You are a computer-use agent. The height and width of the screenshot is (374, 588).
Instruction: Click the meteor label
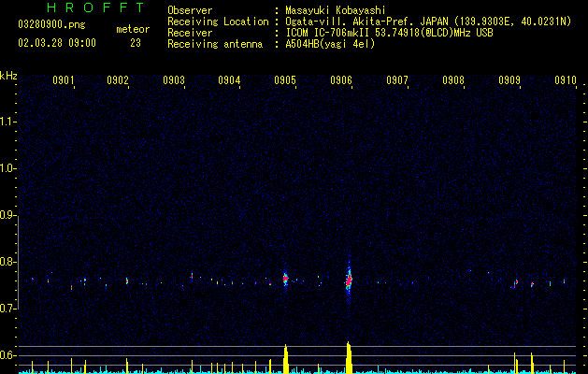[133, 29]
